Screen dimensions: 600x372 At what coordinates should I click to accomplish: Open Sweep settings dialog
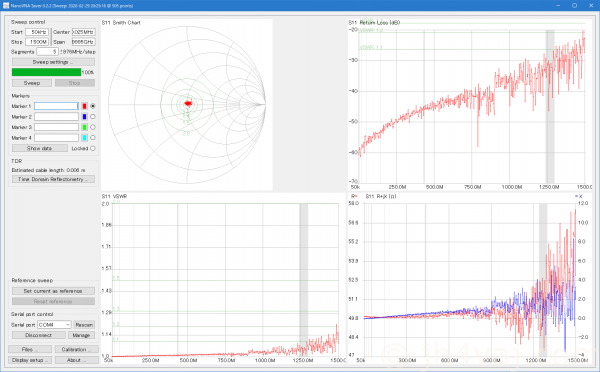(x=53, y=62)
